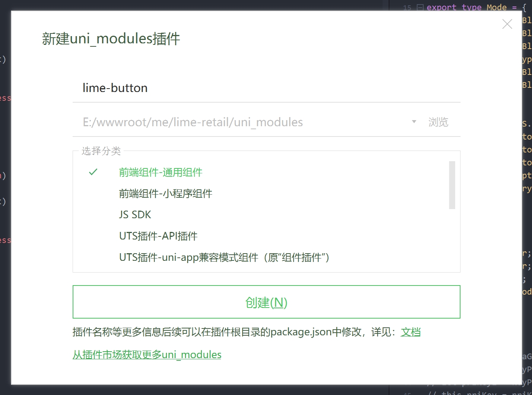Click the 新建uni_modules插件 dialog title

[x=111, y=39]
